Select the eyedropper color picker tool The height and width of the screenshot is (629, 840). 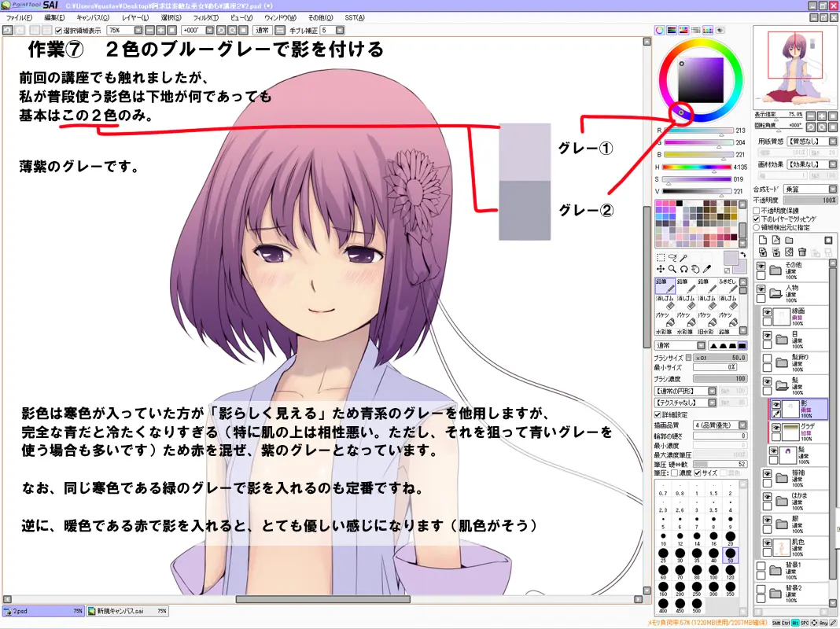click(707, 269)
